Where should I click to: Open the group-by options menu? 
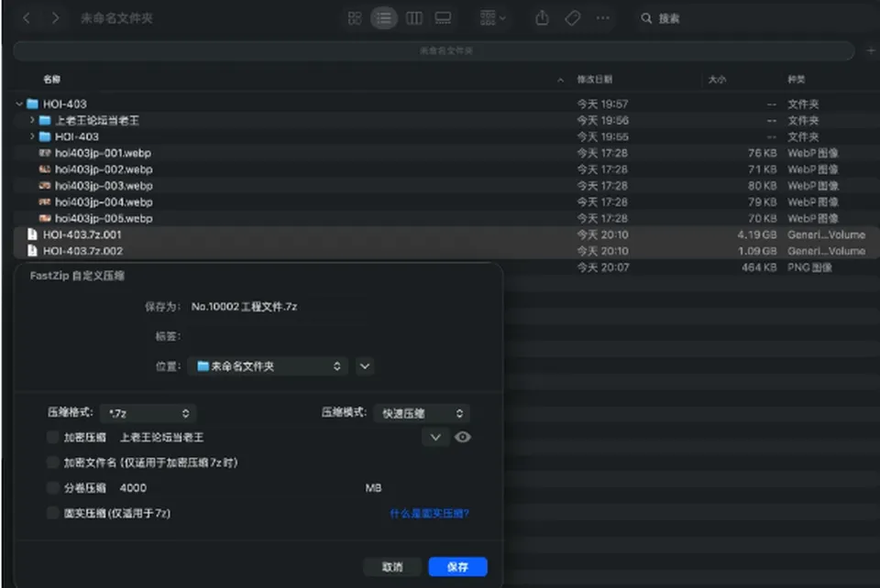pyautogui.click(x=493, y=18)
